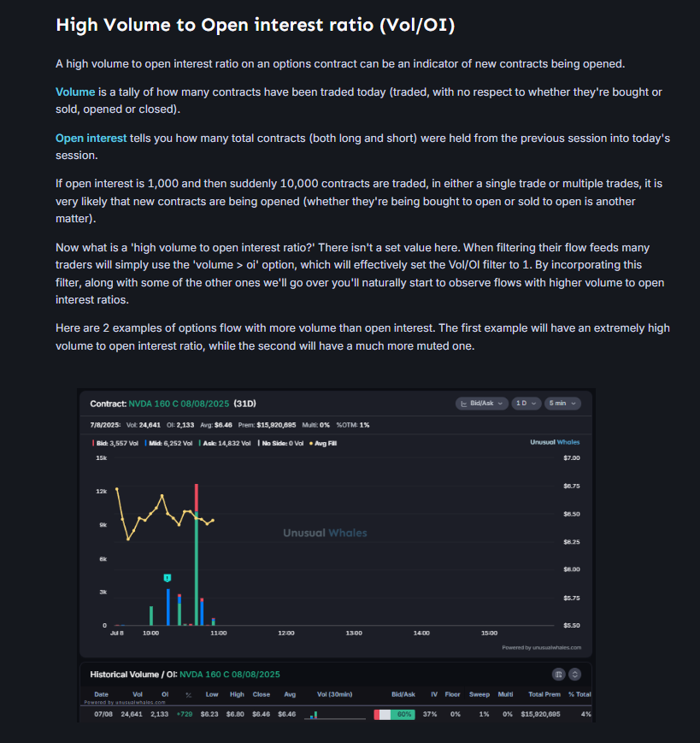Click the Open interest glossary link
Screen dimensions: 700x743
(x=91, y=138)
